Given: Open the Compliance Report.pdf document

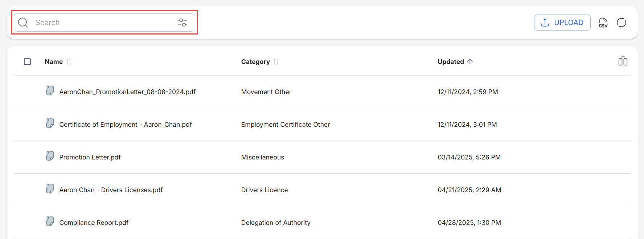Looking at the screenshot, I should click(94, 223).
